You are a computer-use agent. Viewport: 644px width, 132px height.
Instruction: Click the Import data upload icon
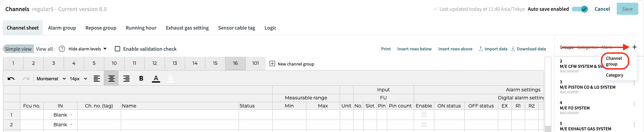pyautogui.click(x=481, y=49)
